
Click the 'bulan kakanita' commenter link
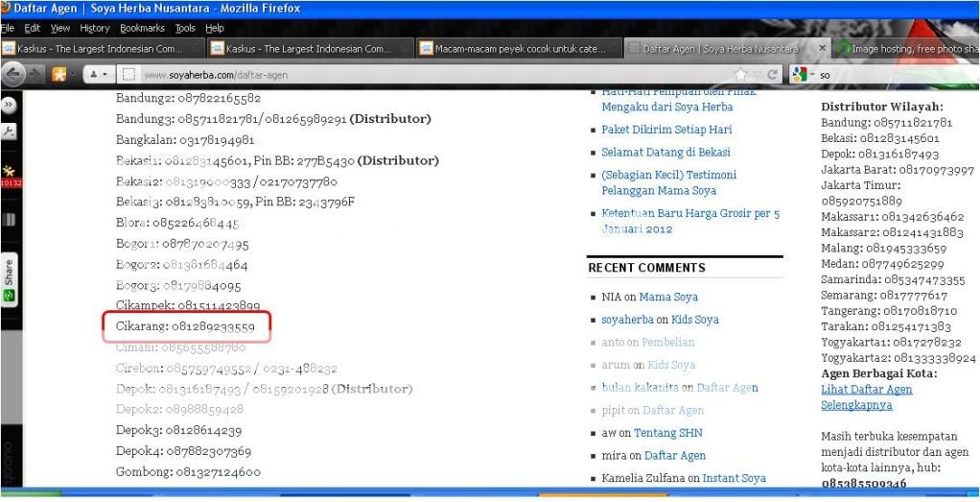[x=640, y=388]
